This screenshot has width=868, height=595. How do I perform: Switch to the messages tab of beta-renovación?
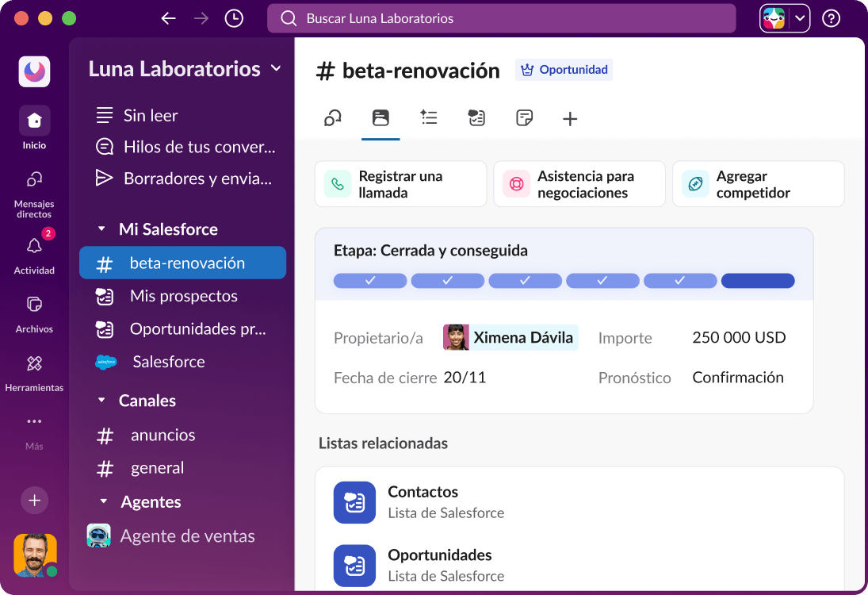[332, 117]
